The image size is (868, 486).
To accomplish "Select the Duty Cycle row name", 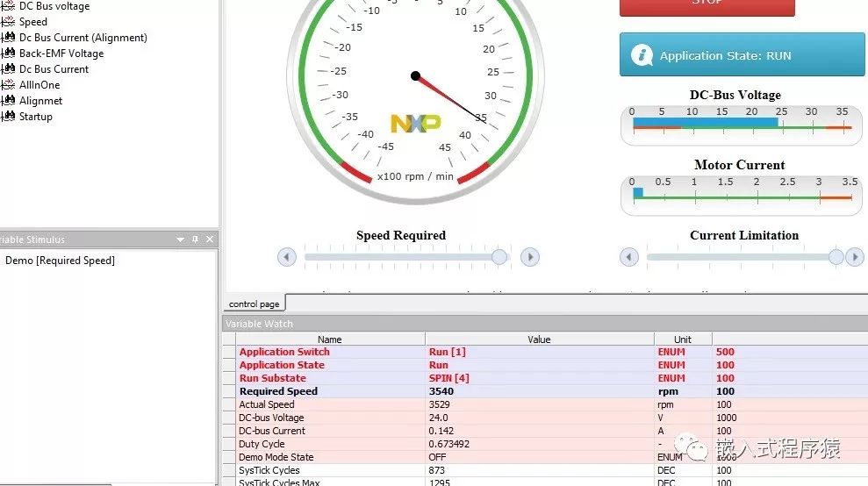I will pyautogui.click(x=262, y=444).
